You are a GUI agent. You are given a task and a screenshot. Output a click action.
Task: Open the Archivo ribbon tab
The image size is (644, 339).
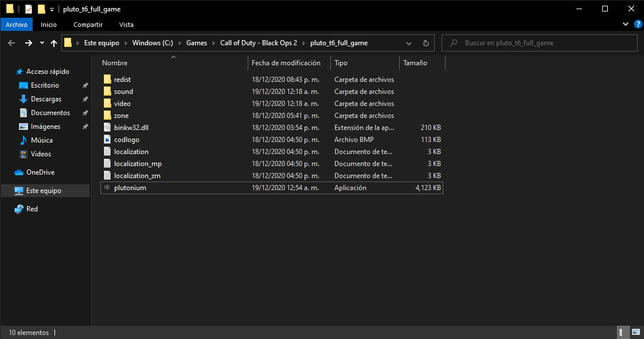[17, 25]
